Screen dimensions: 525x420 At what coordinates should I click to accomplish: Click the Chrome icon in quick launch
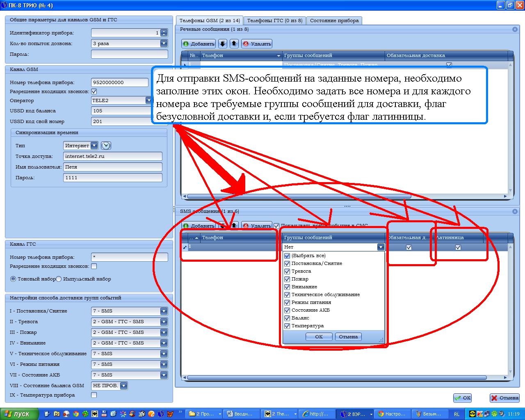pos(76,414)
